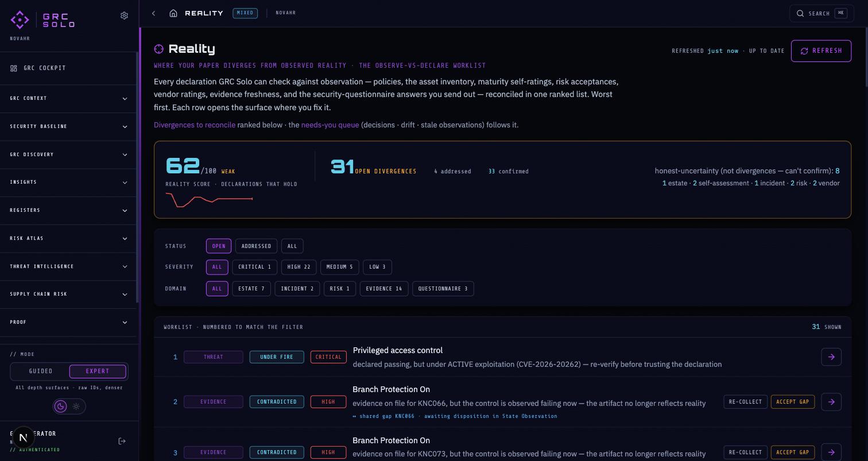This screenshot has height=461, width=868.
Task: Filter domain to Risk 1
Action: point(340,289)
